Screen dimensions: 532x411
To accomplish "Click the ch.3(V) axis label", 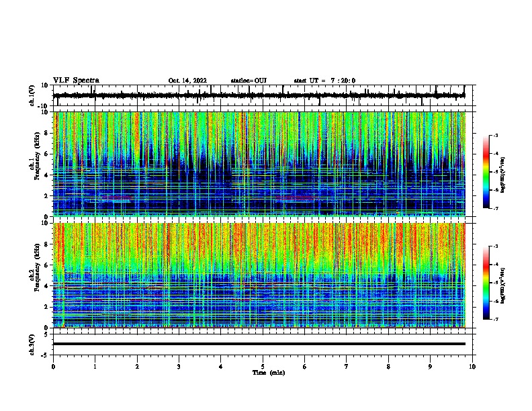I will tap(32, 345).
